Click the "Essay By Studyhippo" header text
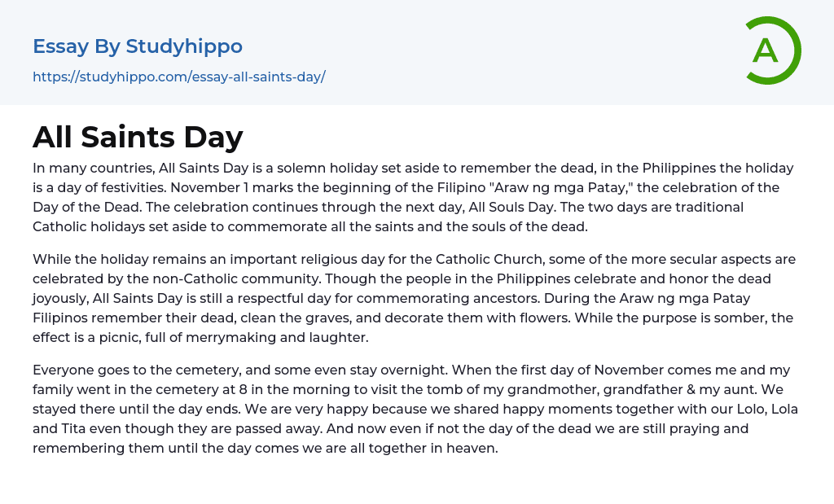834x504 pixels. [x=137, y=46]
